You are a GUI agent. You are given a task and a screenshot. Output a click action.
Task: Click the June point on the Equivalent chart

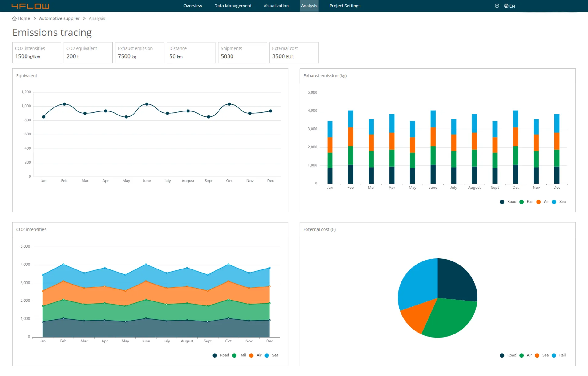[x=147, y=104]
